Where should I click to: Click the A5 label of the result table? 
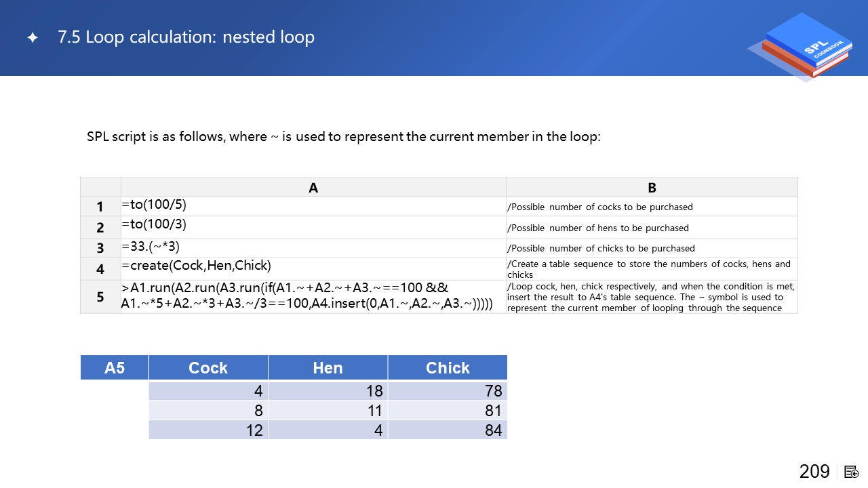pyautogui.click(x=115, y=367)
